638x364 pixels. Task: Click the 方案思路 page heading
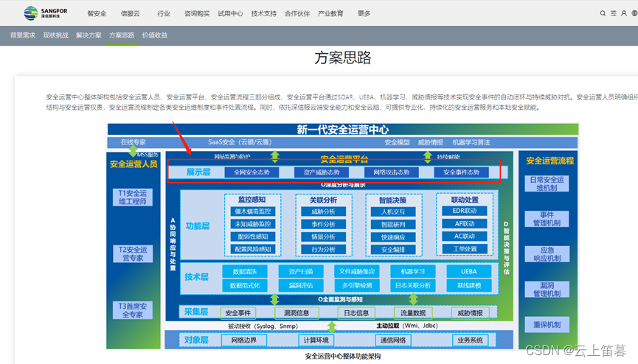[342, 57]
